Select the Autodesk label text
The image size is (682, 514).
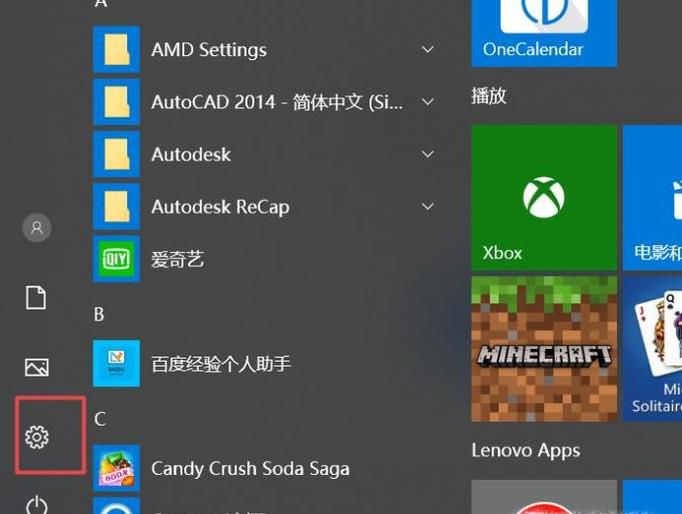point(191,154)
